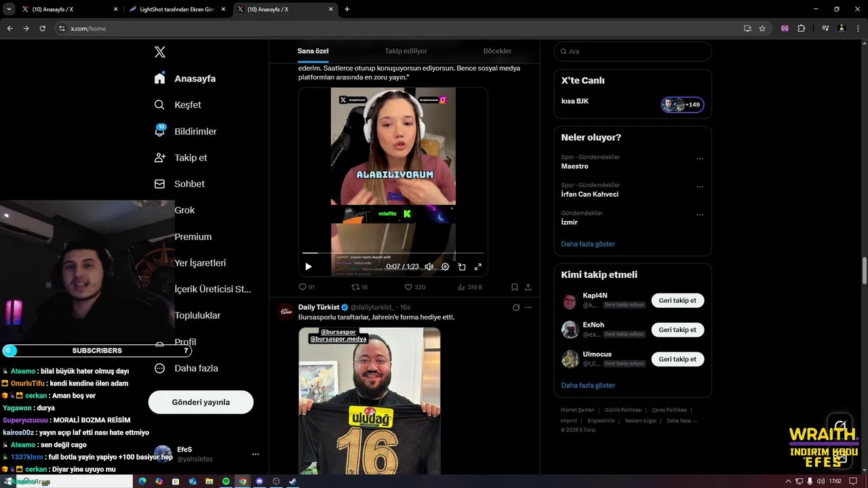Seek on the video progress bar

(393, 253)
